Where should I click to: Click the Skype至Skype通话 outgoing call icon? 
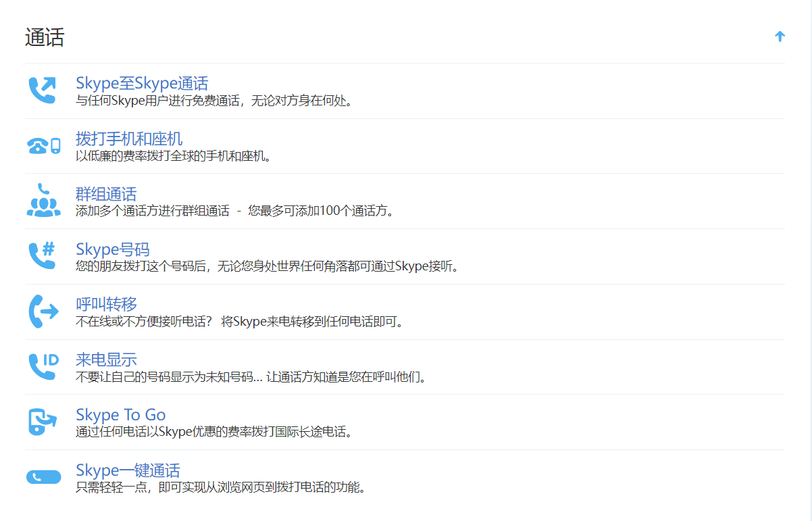[x=43, y=91]
